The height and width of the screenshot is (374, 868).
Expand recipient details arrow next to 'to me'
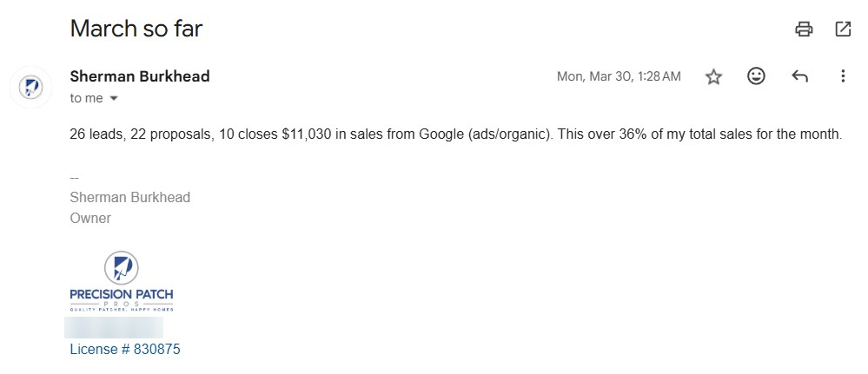(x=114, y=98)
